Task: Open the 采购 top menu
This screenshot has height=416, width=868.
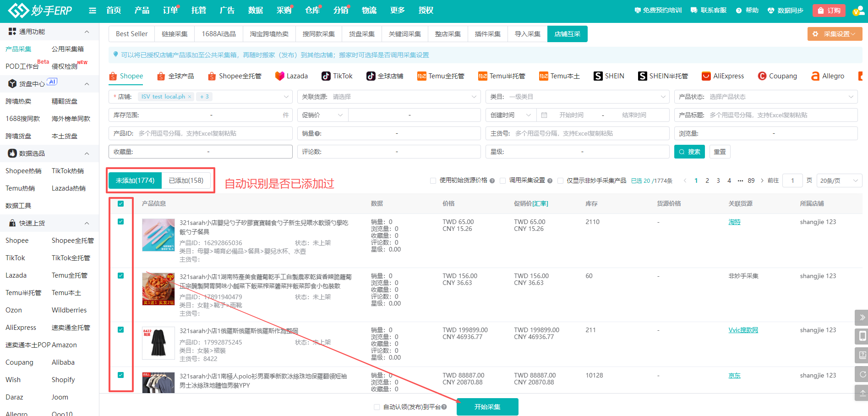Action: pos(284,10)
